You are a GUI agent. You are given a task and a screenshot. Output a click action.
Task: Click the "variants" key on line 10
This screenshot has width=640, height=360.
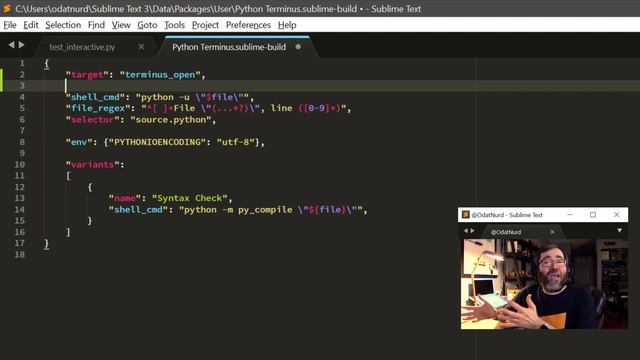point(92,164)
